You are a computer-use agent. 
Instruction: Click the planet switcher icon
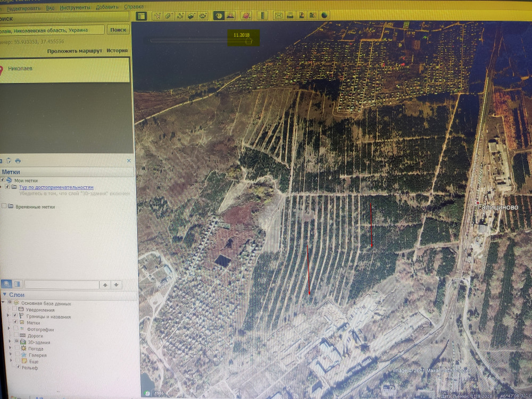pos(246,16)
